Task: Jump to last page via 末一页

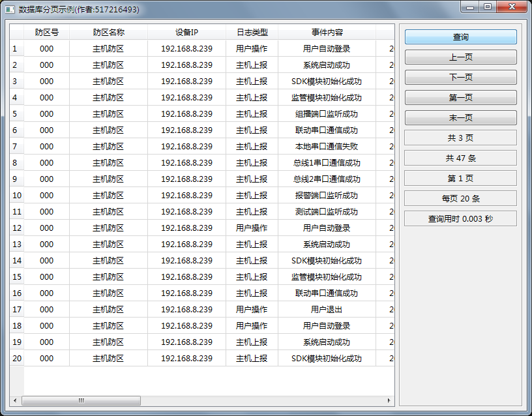Action: [x=460, y=118]
